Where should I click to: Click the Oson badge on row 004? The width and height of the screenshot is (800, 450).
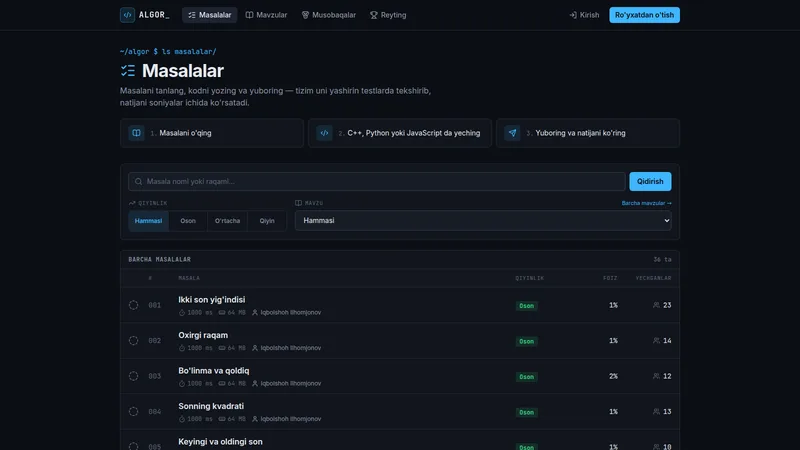tap(526, 412)
